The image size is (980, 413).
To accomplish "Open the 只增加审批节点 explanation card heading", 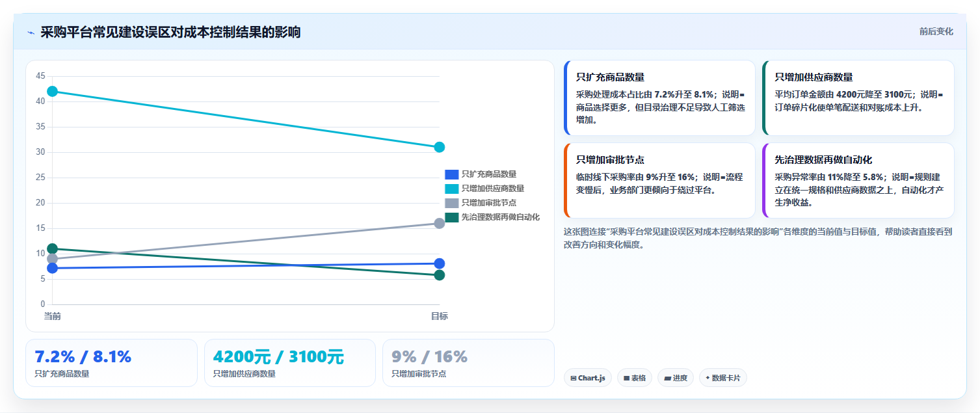I will (610, 160).
